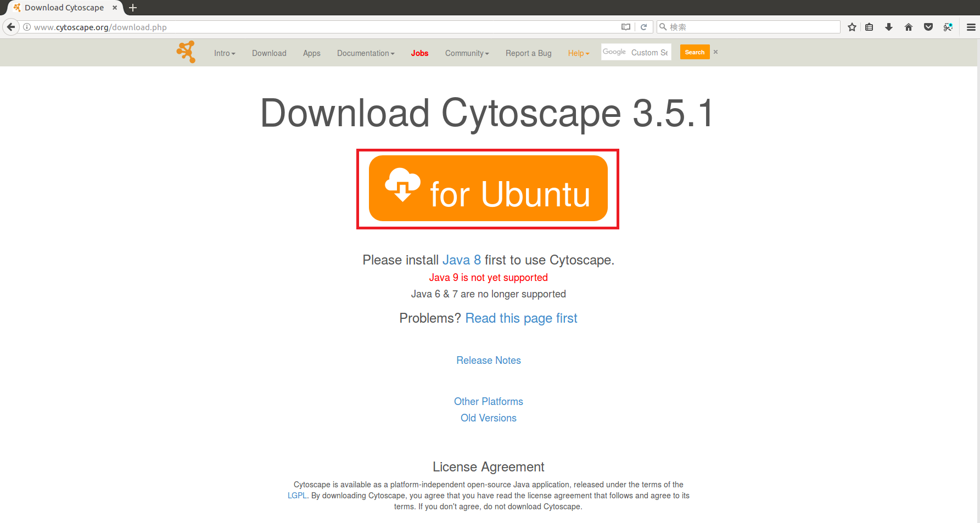Click the magnifier icon in browser search box
The width and height of the screenshot is (980, 523).
663,27
